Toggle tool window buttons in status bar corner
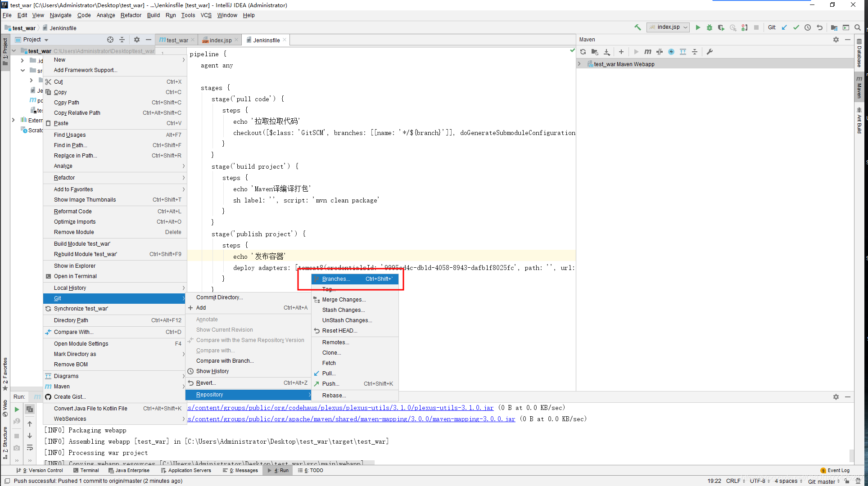Screen dimensions: 868x486 [7, 481]
